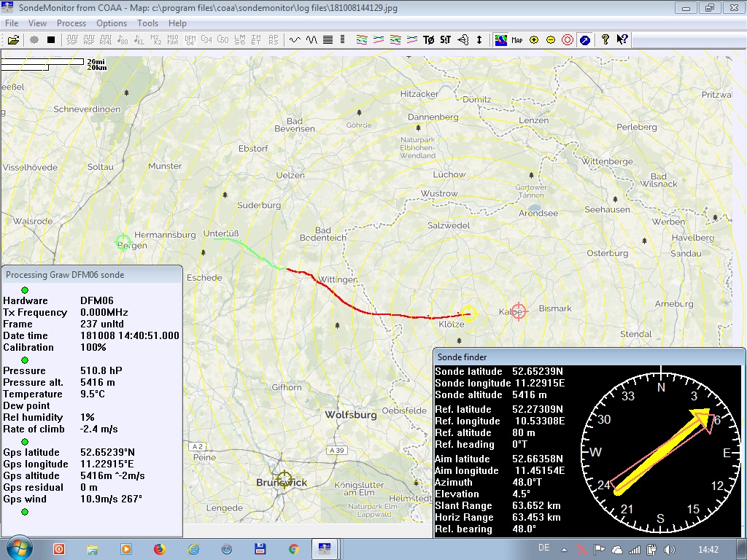Click the reference crosshair at Brunswick

point(284,478)
